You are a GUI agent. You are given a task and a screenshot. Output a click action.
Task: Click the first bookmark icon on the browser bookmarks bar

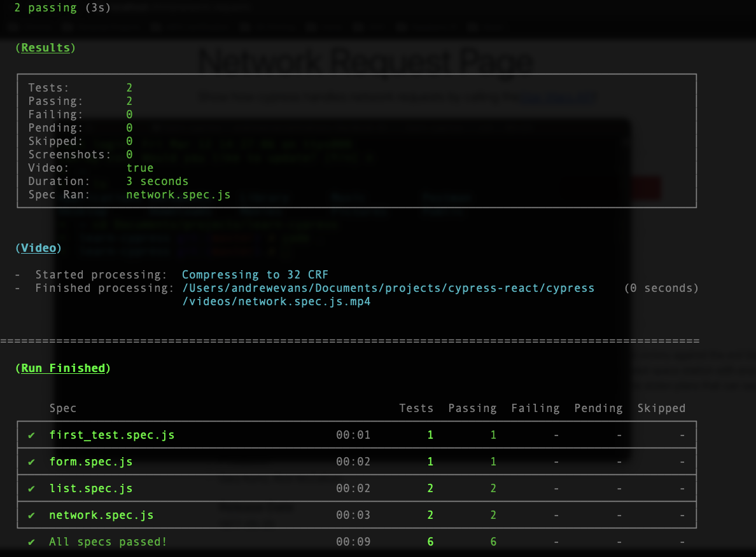pyautogui.click(x=11, y=27)
